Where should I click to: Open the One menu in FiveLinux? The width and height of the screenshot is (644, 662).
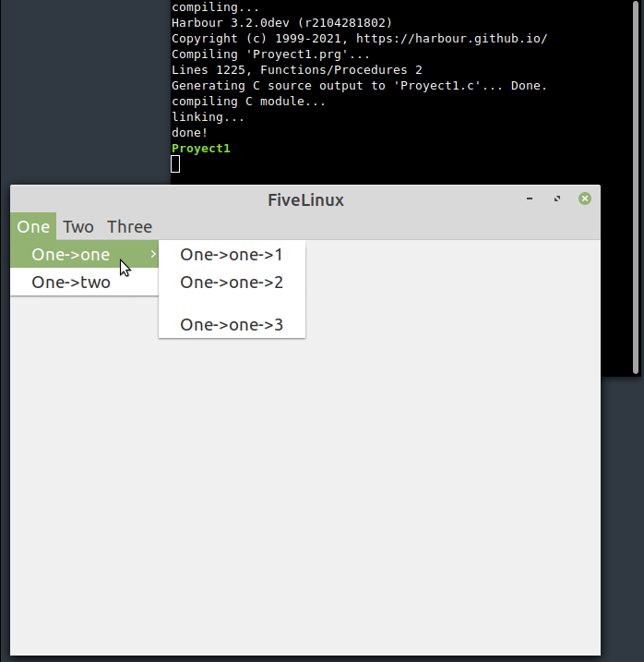pos(33,227)
